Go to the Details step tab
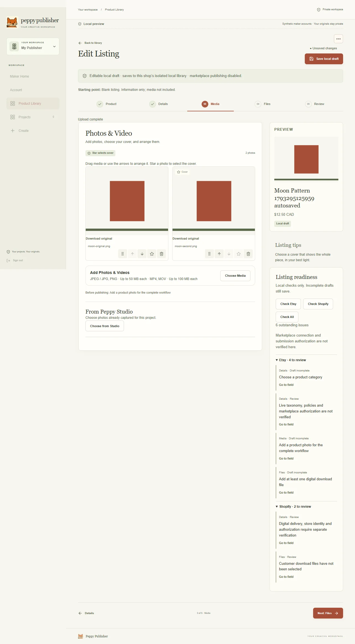The height and width of the screenshot is (644, 355). click(159, 104)
